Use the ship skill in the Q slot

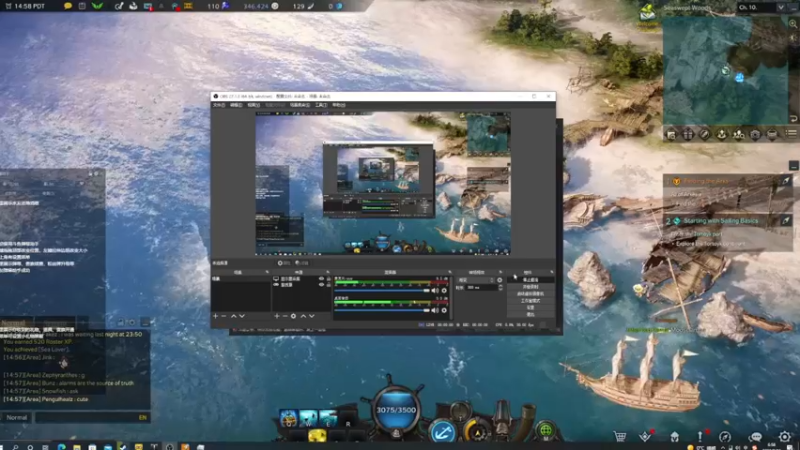click(x=289, y=418)
